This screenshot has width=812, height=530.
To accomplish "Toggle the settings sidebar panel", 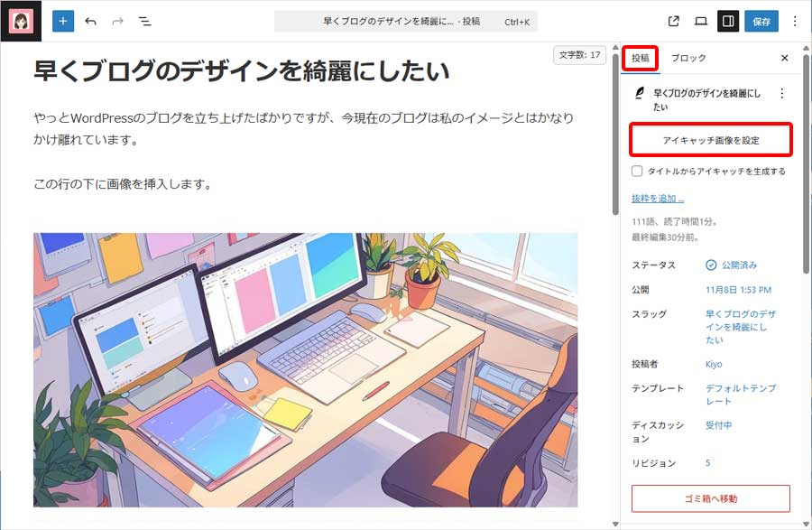I will pyautogui.click(x=727, y=20).
